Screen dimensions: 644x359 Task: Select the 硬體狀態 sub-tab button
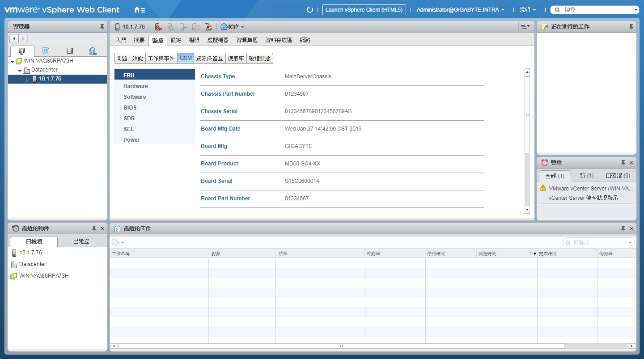[x=260, y=58]
